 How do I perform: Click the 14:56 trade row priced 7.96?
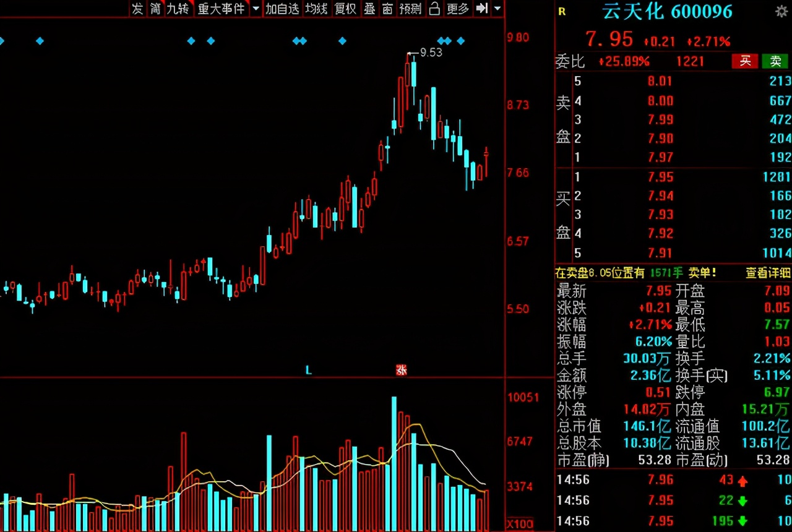(x=674, y=479)
